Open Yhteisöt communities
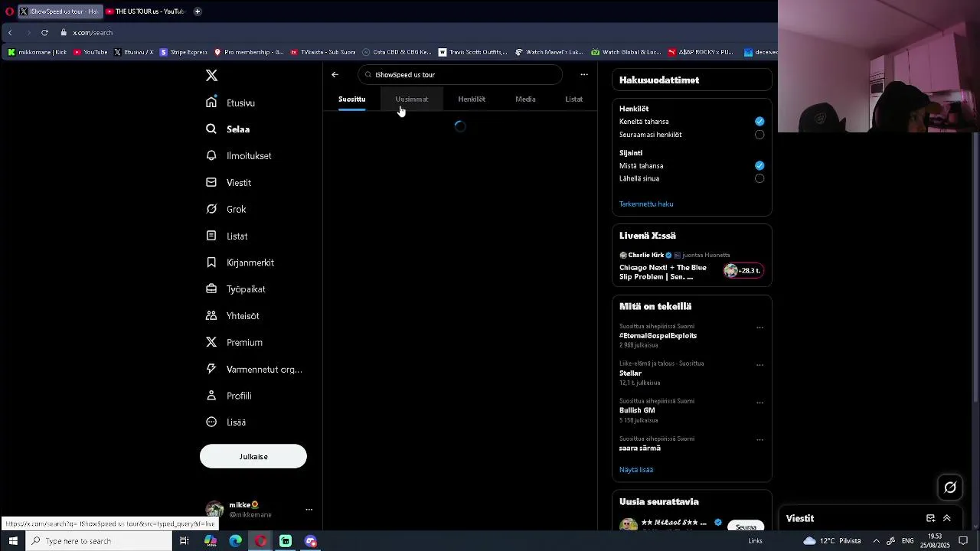 [233, 316]
